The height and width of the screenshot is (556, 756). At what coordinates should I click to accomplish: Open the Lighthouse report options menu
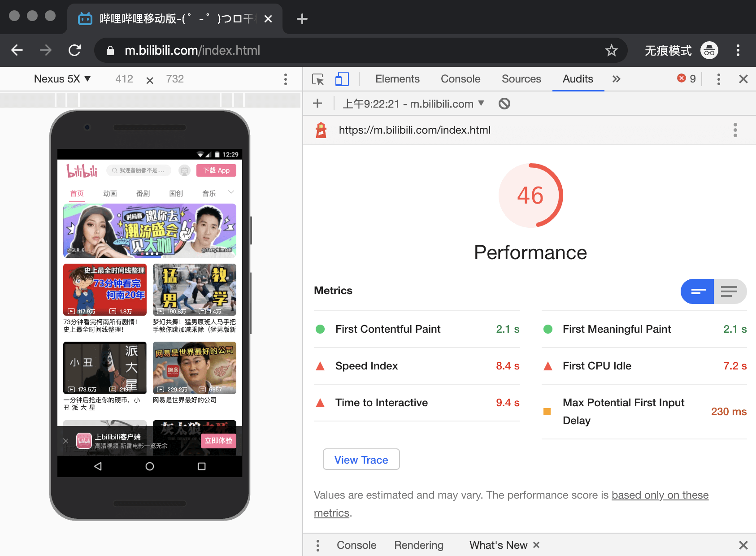pyautogui.click(x=735, y=130)
